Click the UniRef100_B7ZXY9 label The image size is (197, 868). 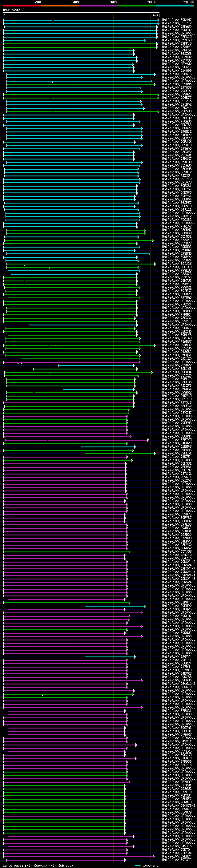point(177,240)
